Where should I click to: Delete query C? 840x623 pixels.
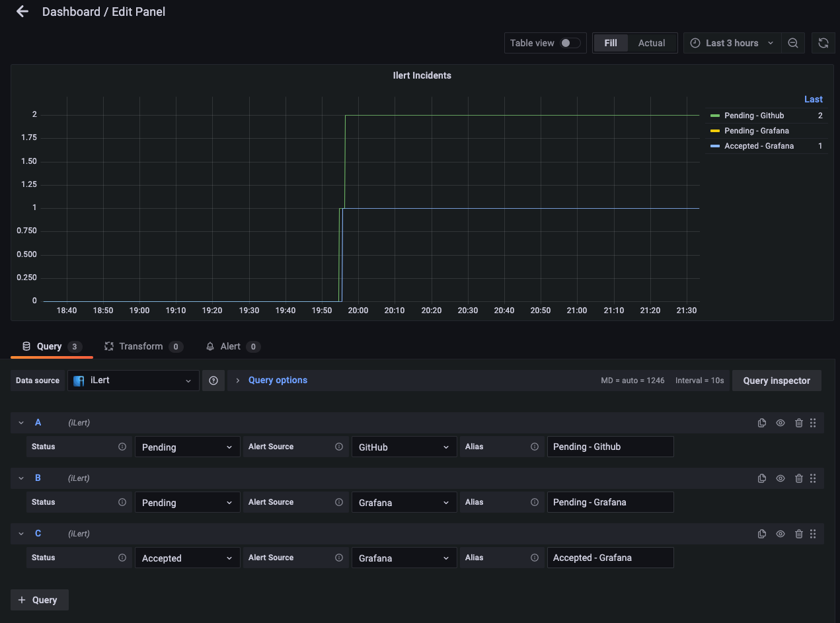[799, 534]
